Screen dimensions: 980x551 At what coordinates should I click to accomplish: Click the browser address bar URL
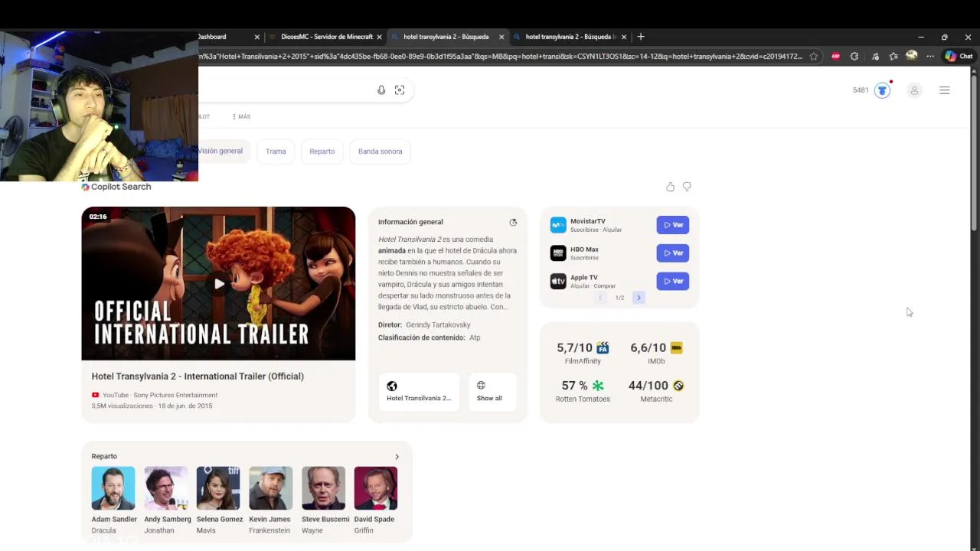tap(500, 57)
